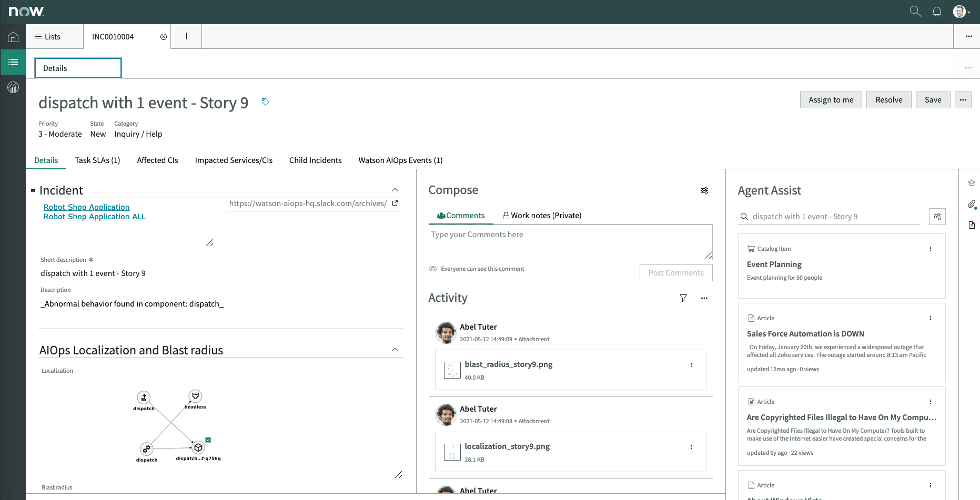
Task: Switch to Work notes (Private) tab
Action: click(x=542, y=216)
